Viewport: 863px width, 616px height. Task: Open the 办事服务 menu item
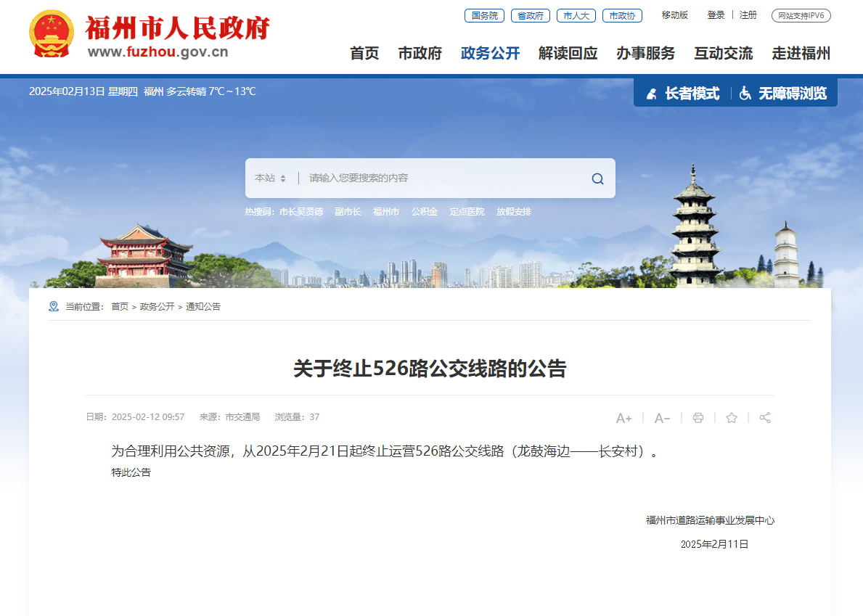(x=645, y=53)
